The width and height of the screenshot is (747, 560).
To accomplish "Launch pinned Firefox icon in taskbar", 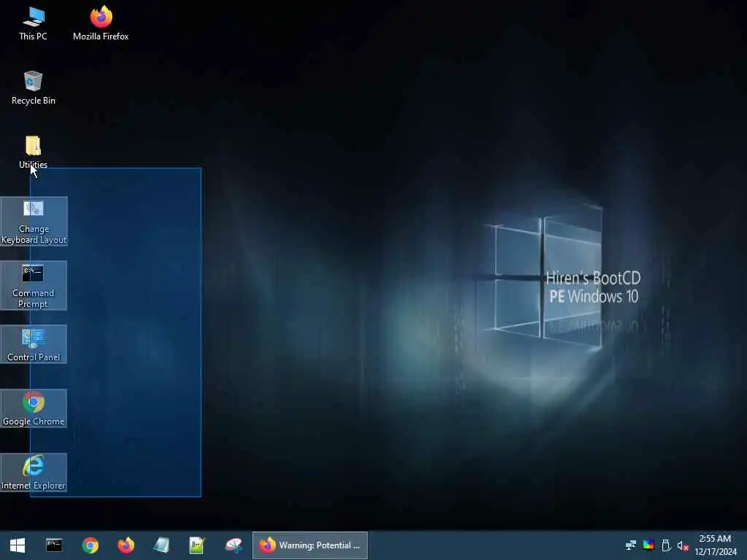I will click(125, 545).
